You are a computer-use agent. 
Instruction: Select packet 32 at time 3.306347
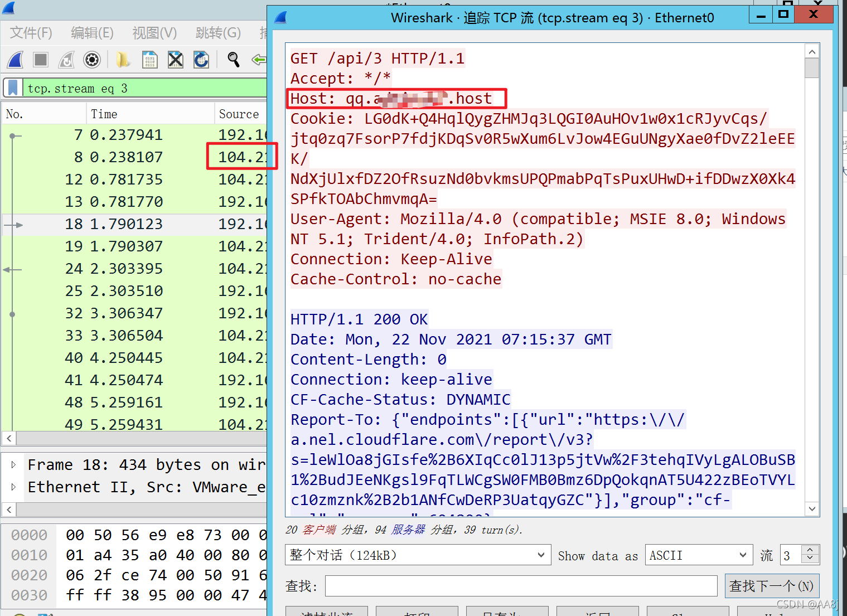(134, 313)
